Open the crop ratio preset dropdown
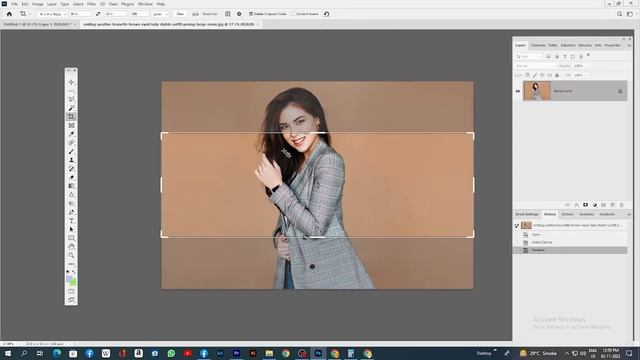Image resolution: width=640 pixels, height=360 pixels. coord(52,14)
